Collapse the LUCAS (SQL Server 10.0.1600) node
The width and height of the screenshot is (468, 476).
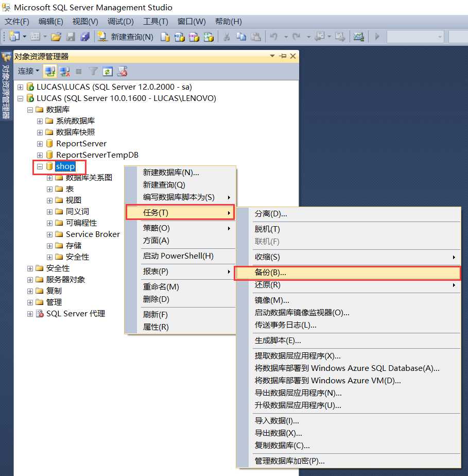point(20,98)
